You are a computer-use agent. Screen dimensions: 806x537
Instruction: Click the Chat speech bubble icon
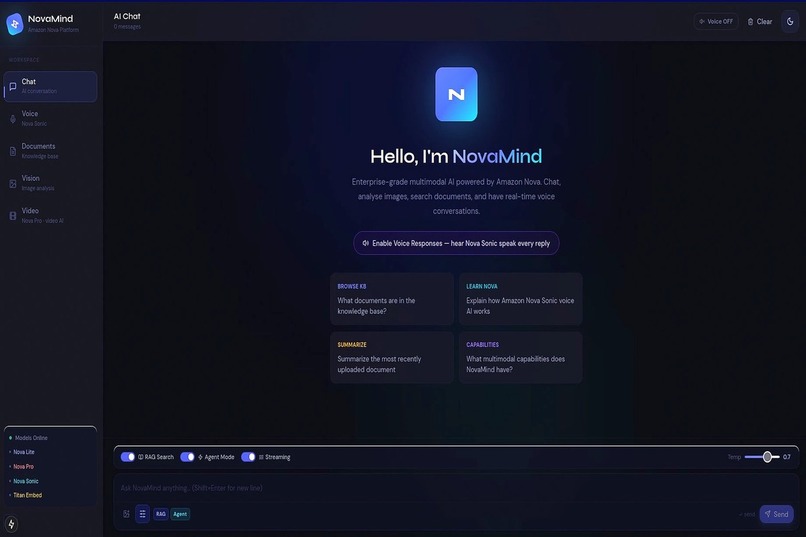click(13, 86)
